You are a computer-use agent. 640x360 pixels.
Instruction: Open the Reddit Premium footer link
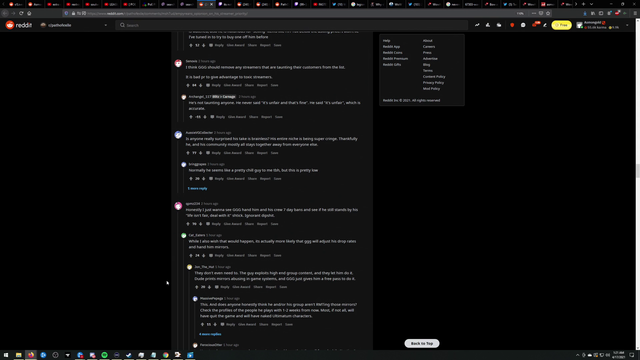[x=395, y=58]
